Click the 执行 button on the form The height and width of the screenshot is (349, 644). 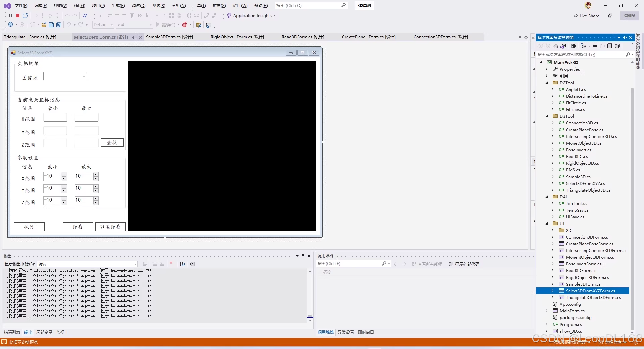29,227
